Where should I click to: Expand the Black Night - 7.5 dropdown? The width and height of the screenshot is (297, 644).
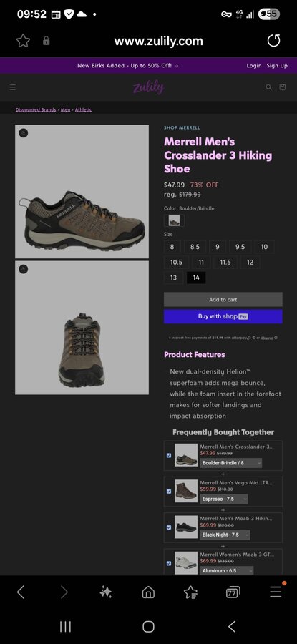(225, 535)
